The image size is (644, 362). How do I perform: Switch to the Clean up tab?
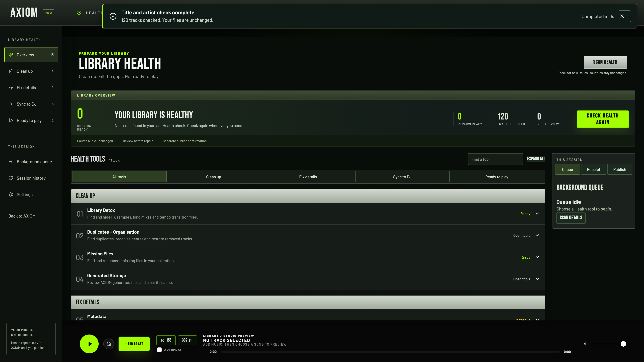click(213, 177)
